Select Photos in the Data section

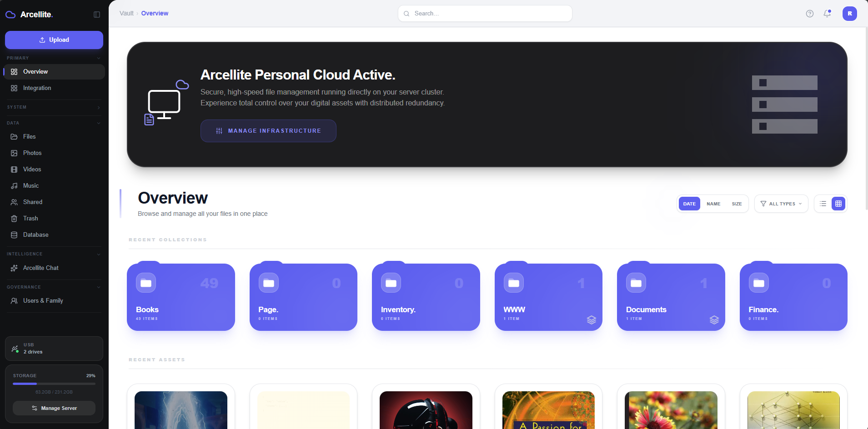pyautogui.click(x=31, y=153)
